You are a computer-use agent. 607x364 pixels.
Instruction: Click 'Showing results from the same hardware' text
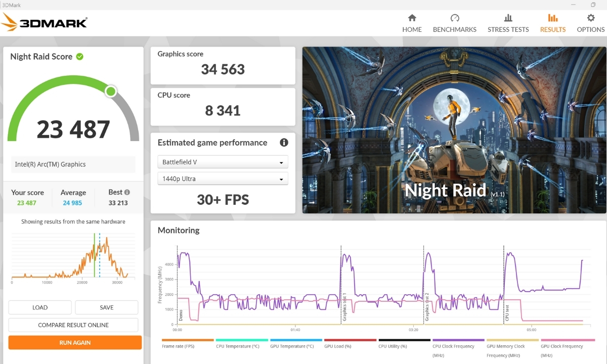[x=73, y=221]
